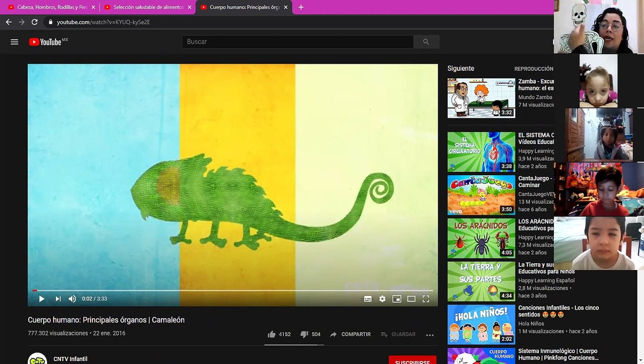This screenshot has height=364, width=644.
Task: Select webcam tile of boy in white shirt
Action: coord(599,243)
